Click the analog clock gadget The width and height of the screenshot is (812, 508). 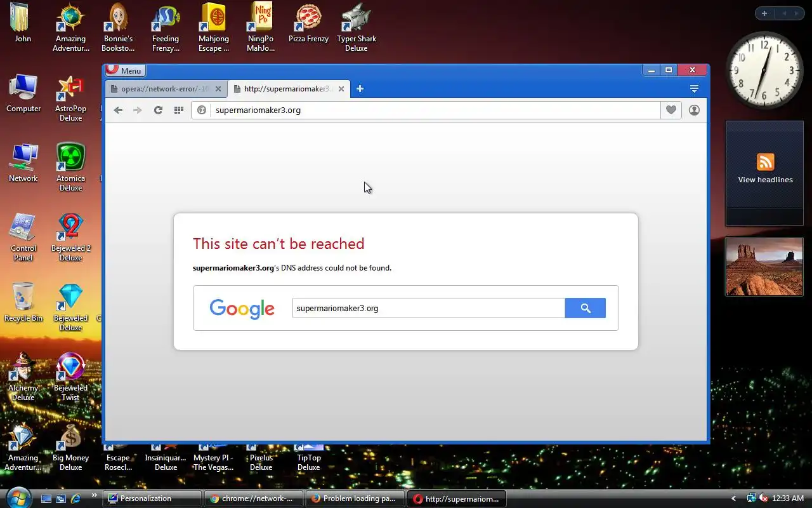tap(764, 70)
